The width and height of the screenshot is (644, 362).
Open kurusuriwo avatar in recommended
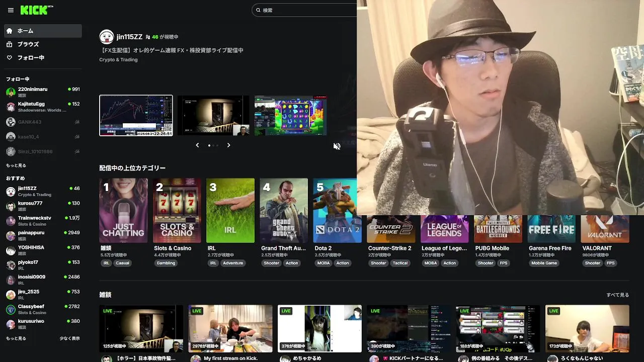[x=11, y=324]
